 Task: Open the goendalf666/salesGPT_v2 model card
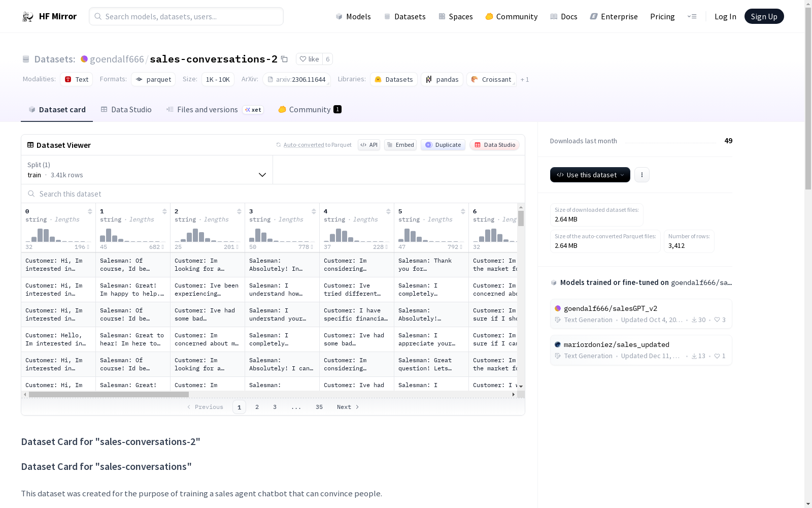tap(641, 314)
